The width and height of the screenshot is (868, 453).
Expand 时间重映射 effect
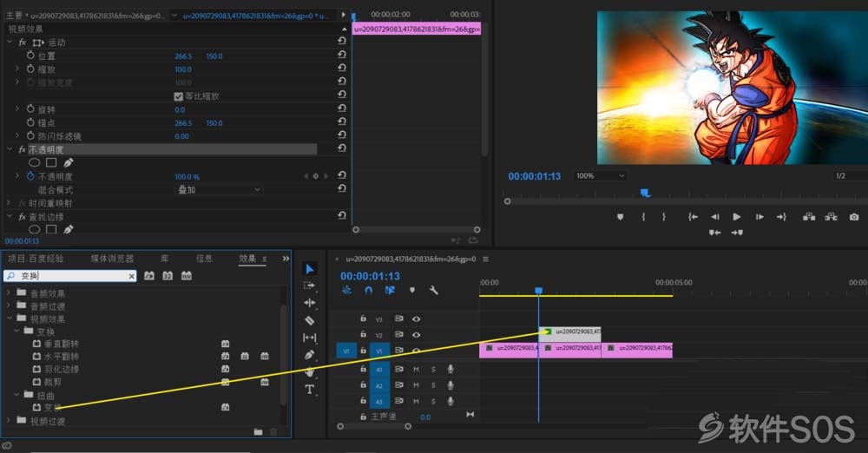[9, 203]
